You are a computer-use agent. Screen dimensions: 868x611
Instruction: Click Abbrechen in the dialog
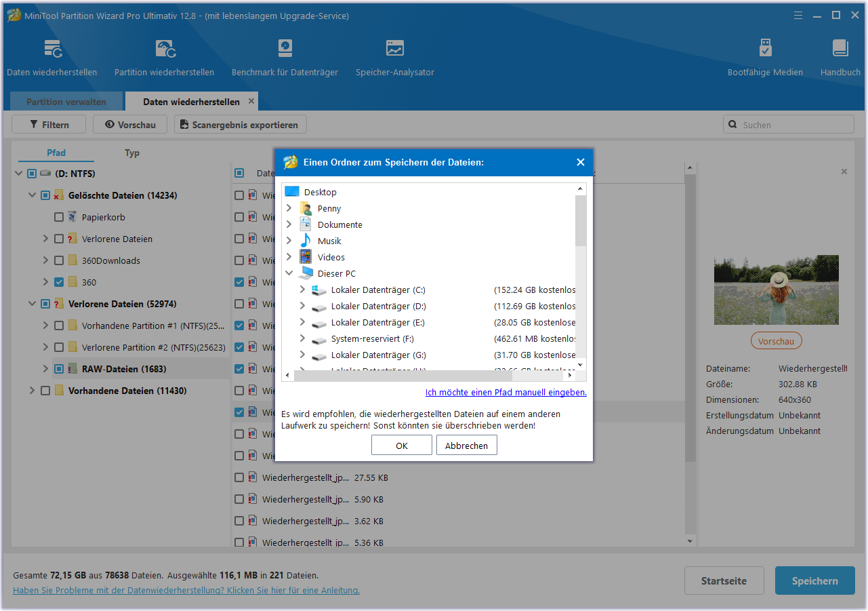click(467, 446)
